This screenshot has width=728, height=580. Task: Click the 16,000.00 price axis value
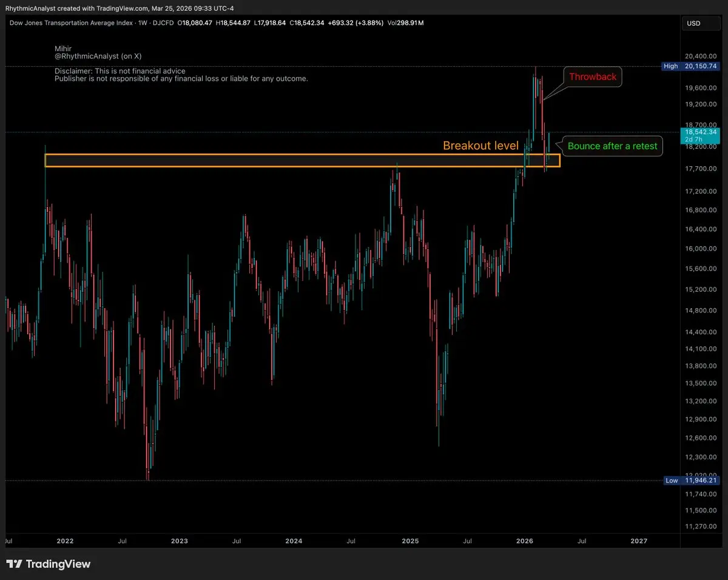pyautogui.click(x=701, y=249)
